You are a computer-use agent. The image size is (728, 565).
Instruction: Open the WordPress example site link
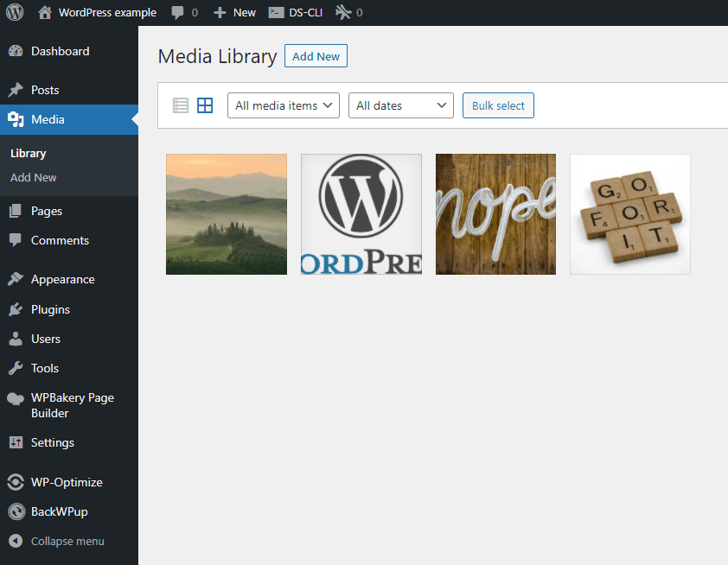pyautogui.click(x=107, y=12)
